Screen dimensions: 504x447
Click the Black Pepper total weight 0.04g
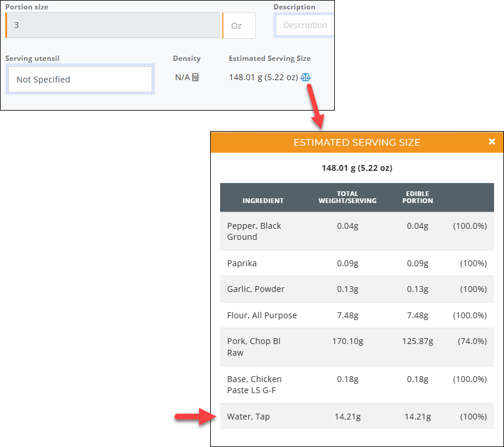[348, 226]
